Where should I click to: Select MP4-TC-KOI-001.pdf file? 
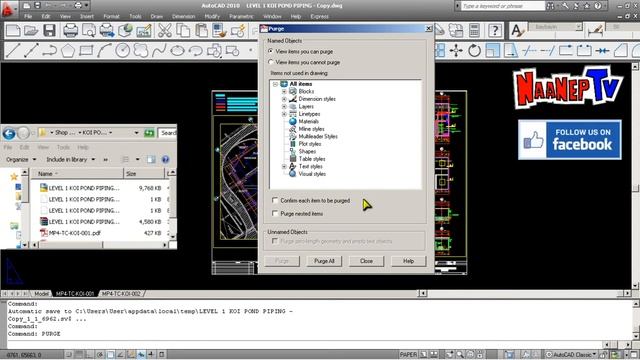point(74,233)
